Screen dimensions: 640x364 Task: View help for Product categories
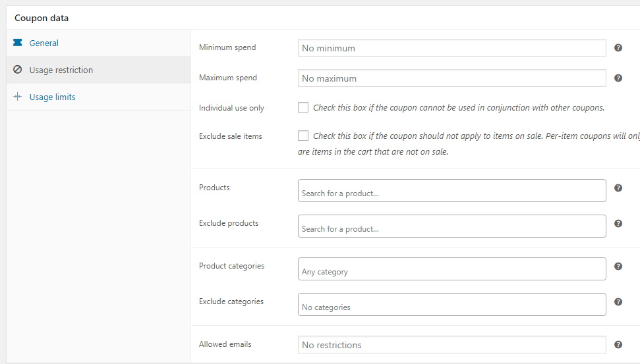[618, 266]
